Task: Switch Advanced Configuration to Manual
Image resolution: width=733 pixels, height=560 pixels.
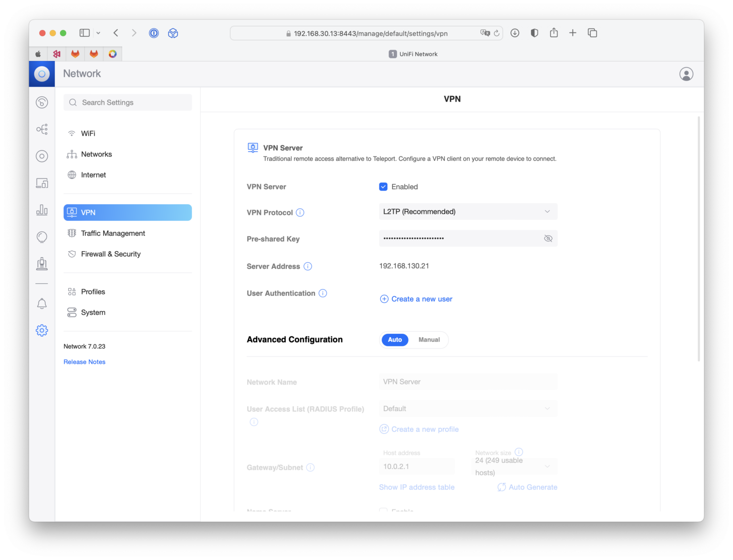Action: [429, 340]
